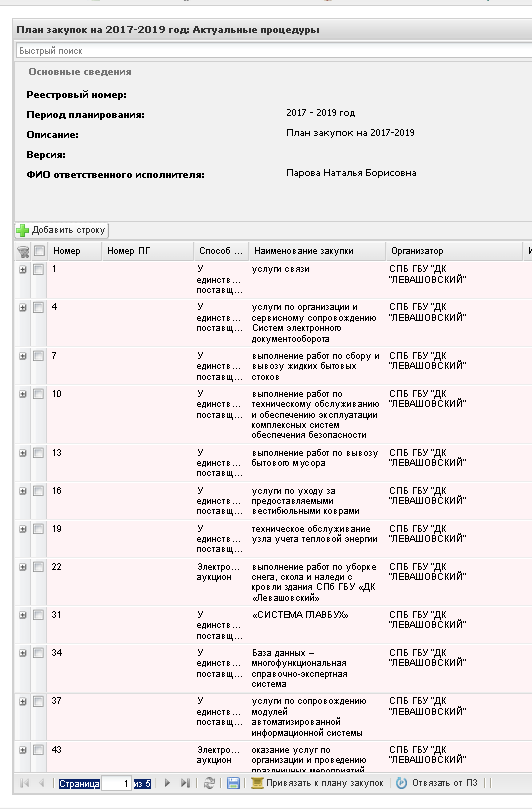This screenshot has height=809, width=532.
Task: Sort by Номер column header
Action: click(74, 251)
